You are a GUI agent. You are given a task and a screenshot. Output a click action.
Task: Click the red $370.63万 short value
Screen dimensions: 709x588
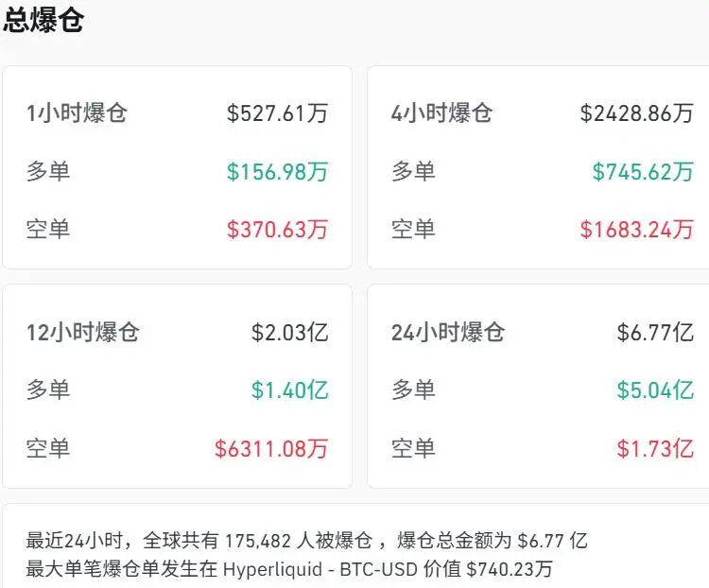click(277, 229)
